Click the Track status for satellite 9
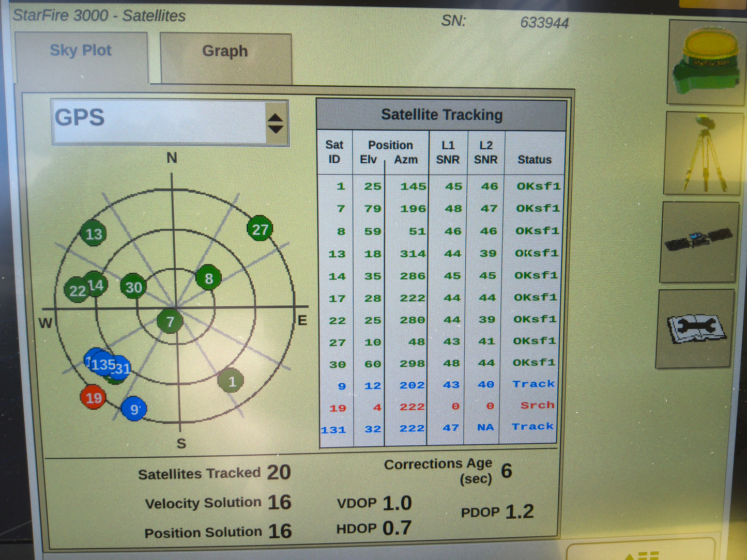The image size is (747, 560). tap(533, 384)
